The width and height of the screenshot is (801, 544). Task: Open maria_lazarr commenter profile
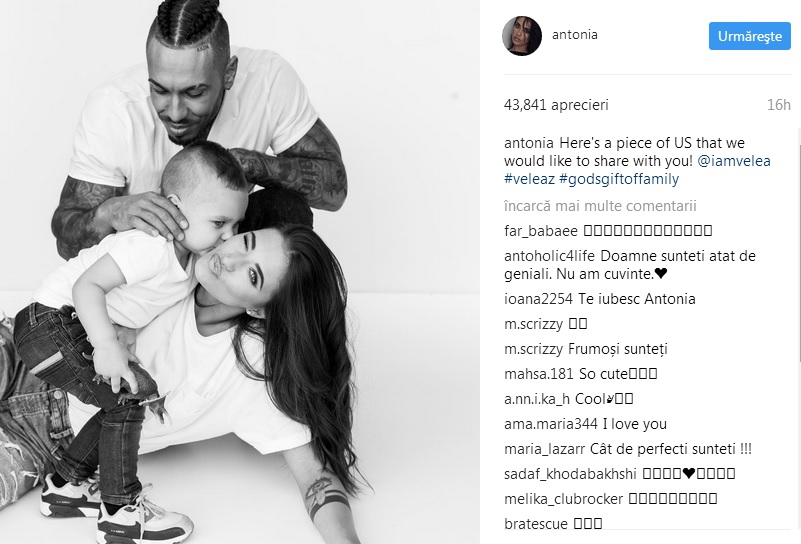(x=545, y=449)
